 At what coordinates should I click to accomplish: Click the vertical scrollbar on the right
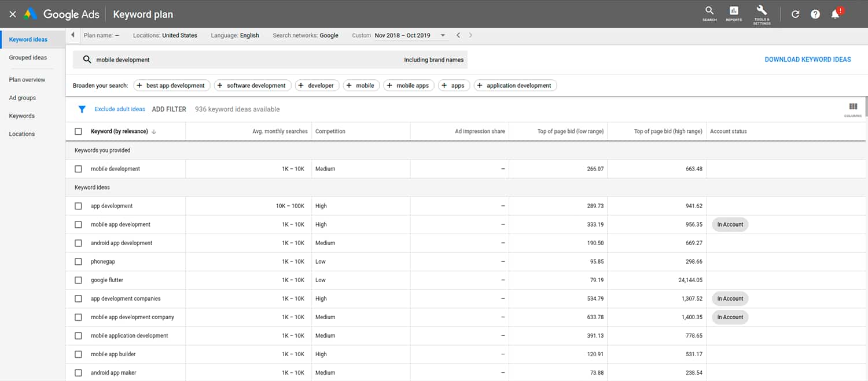[866, 106]
